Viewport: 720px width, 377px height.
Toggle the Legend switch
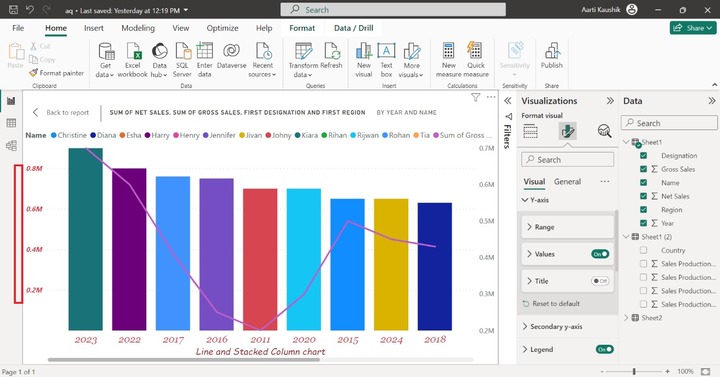point(604,349)
